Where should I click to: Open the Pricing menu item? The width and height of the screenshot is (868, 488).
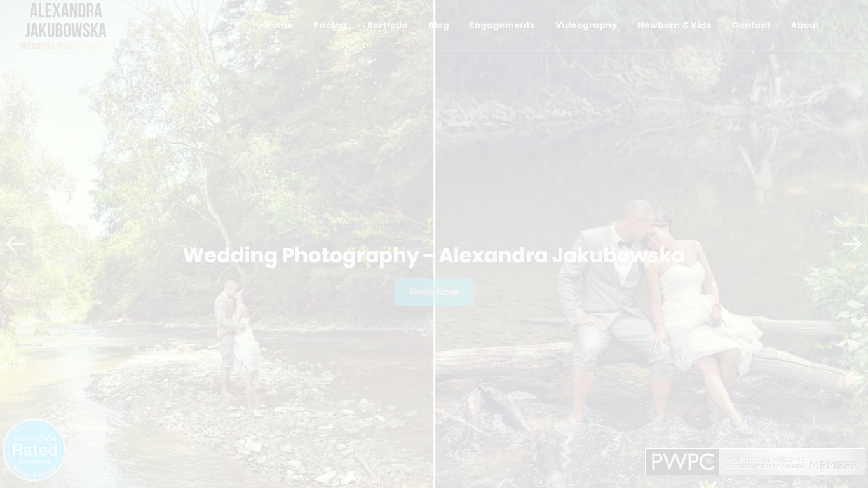click(x=330, y=25)
